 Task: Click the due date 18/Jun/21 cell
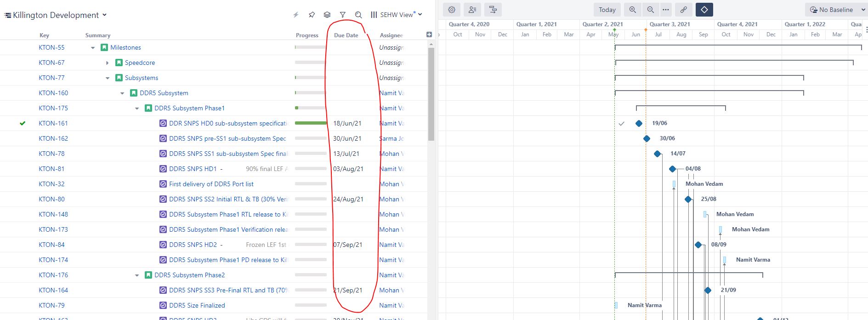[347, 123]
